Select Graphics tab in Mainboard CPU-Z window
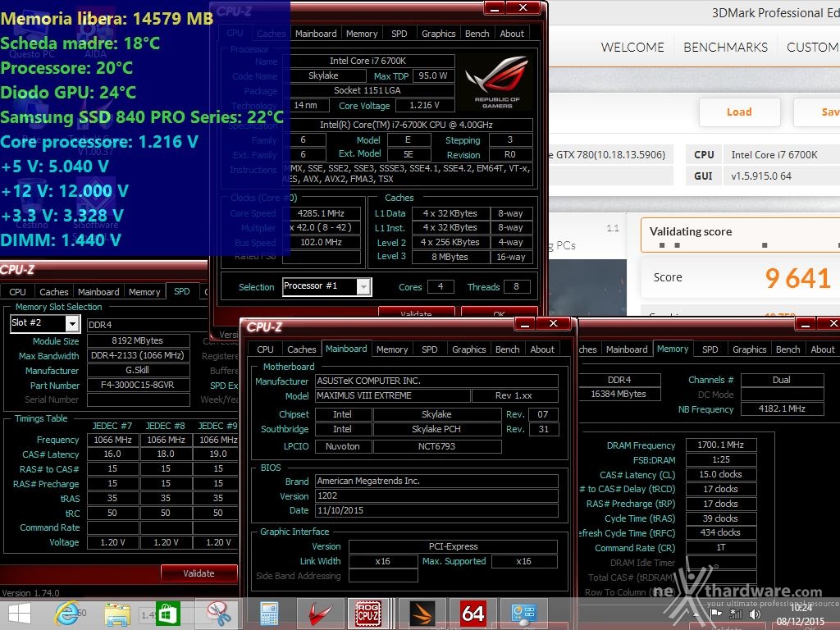The height and width of the screenshot is (630, 840). pyautogui.click(x=468, y=349)
